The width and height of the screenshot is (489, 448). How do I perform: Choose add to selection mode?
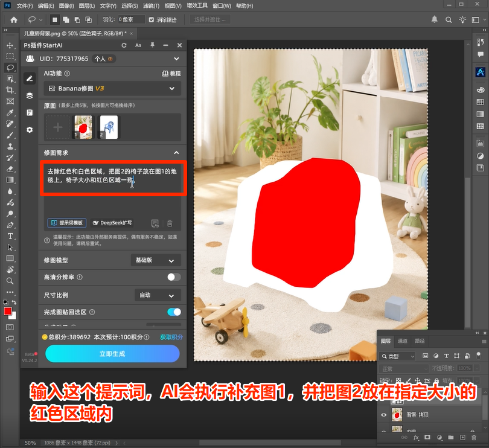(x=66, y=20)
